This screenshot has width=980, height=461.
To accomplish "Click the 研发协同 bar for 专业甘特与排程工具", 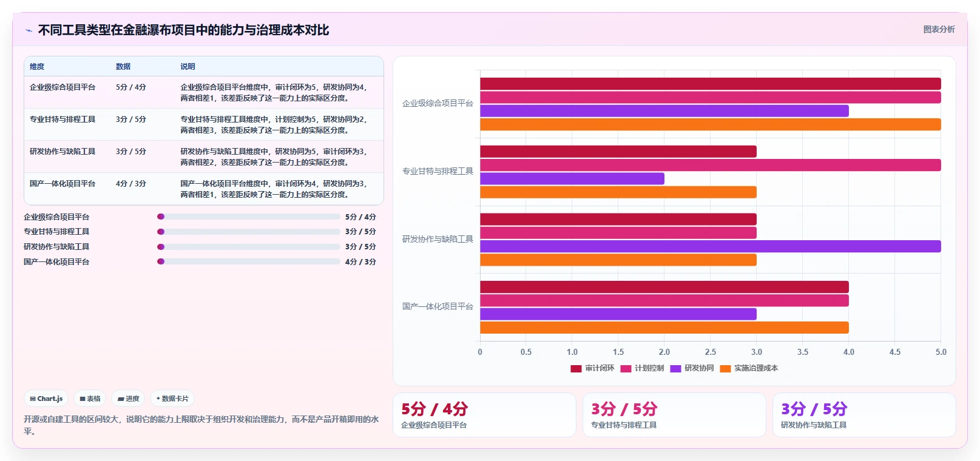I will (572, 178).
